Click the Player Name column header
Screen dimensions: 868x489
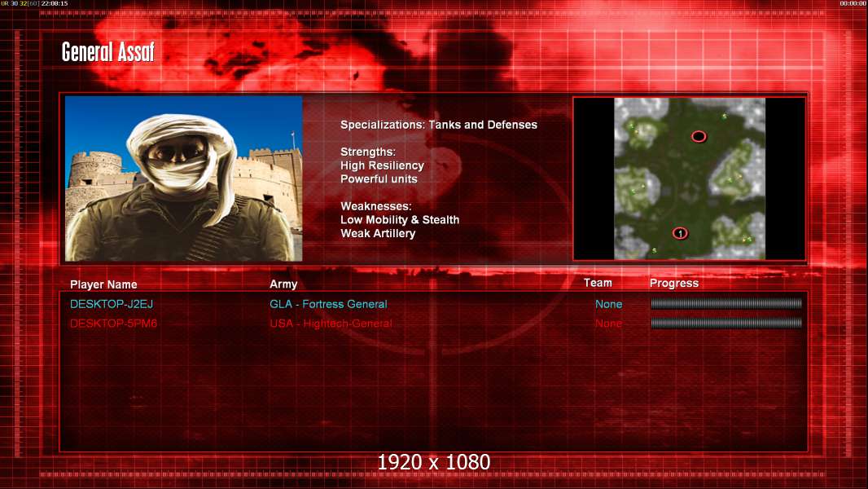coord(103,284)
